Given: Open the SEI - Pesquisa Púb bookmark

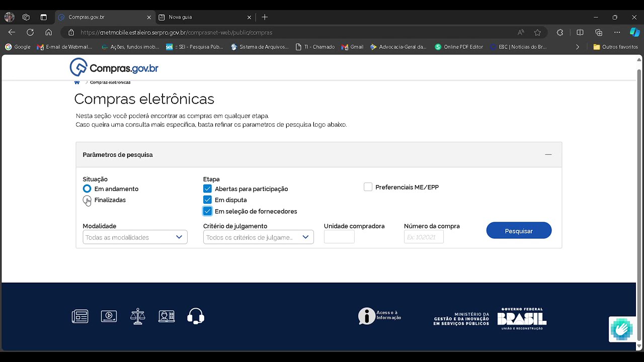Looking at the screenshot, I should [194, 47].
